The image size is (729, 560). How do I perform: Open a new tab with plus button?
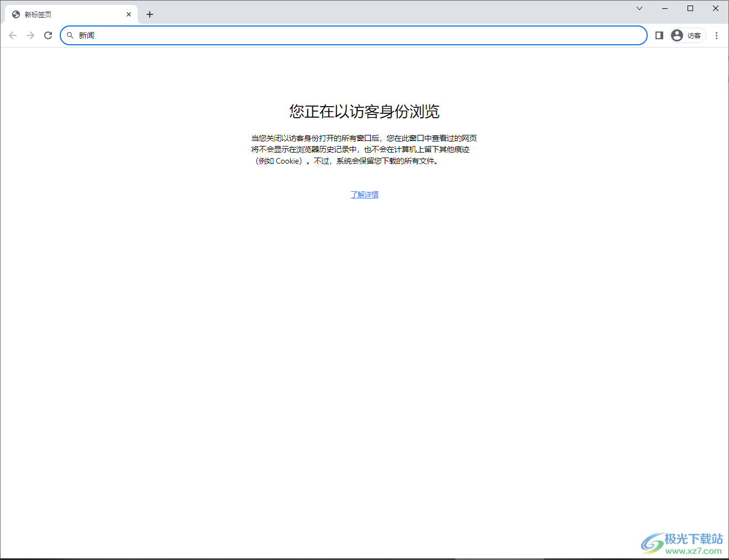tap(150, 14)
